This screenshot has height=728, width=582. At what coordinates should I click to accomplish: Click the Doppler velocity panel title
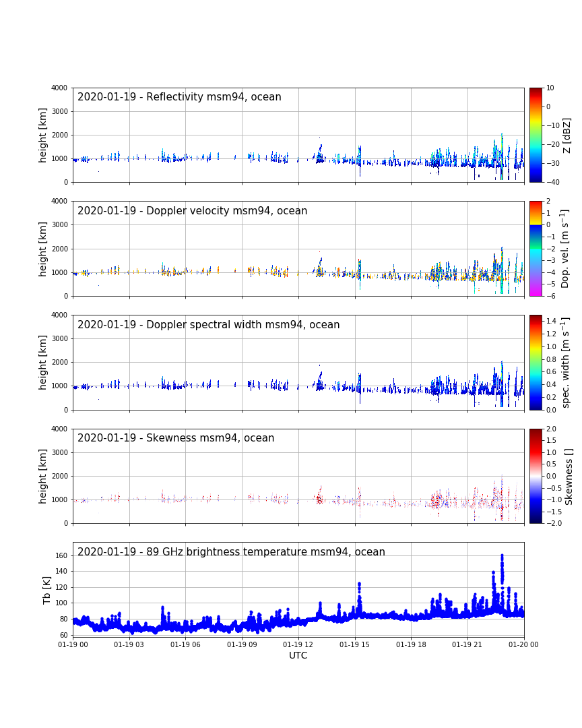pos(192,211)
